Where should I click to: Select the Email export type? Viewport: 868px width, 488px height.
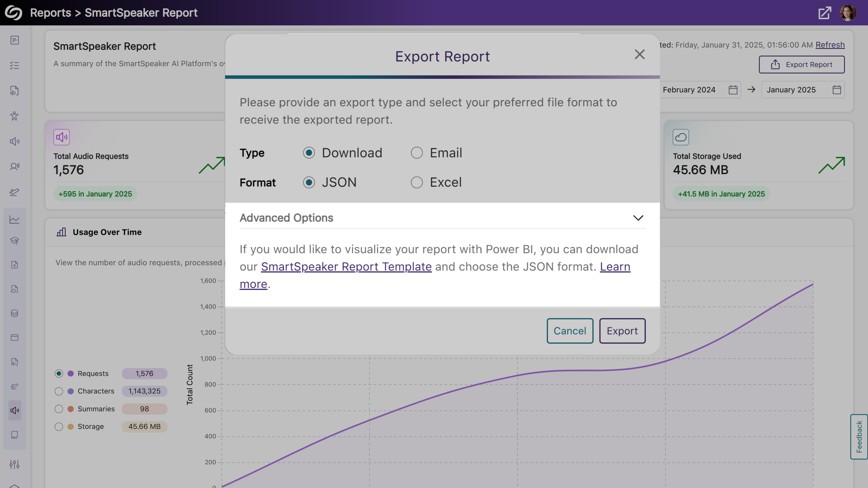(416, 153)
